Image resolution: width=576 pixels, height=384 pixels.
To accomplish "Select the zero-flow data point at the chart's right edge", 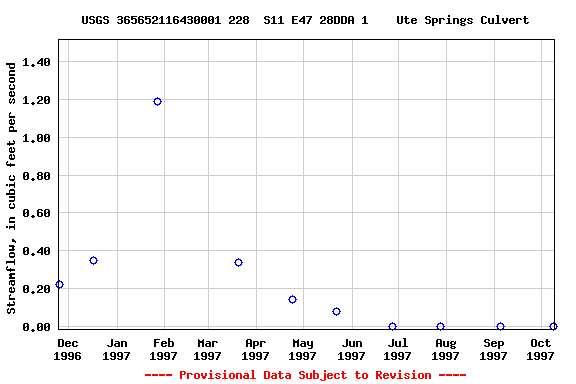I will point(554,326).
